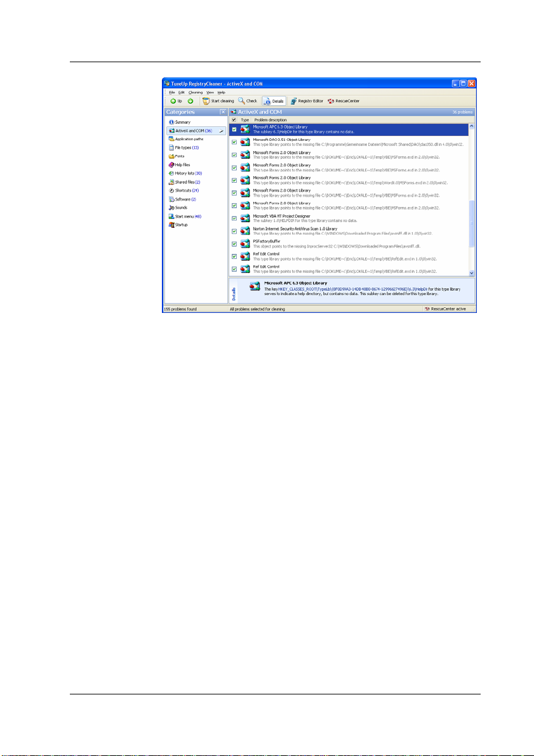Click the PSFactoryBuffer row type icon
Screen dimensions: 534x756
tap(245, 244)
